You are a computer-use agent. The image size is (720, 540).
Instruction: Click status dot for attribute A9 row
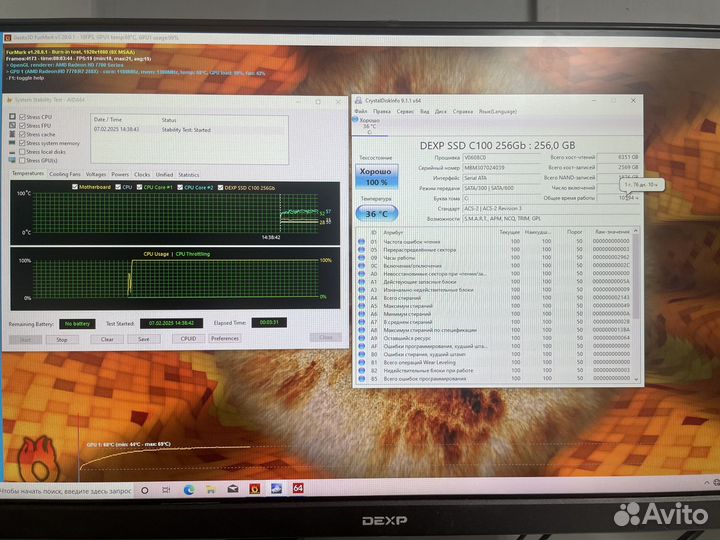pos(361,338)
